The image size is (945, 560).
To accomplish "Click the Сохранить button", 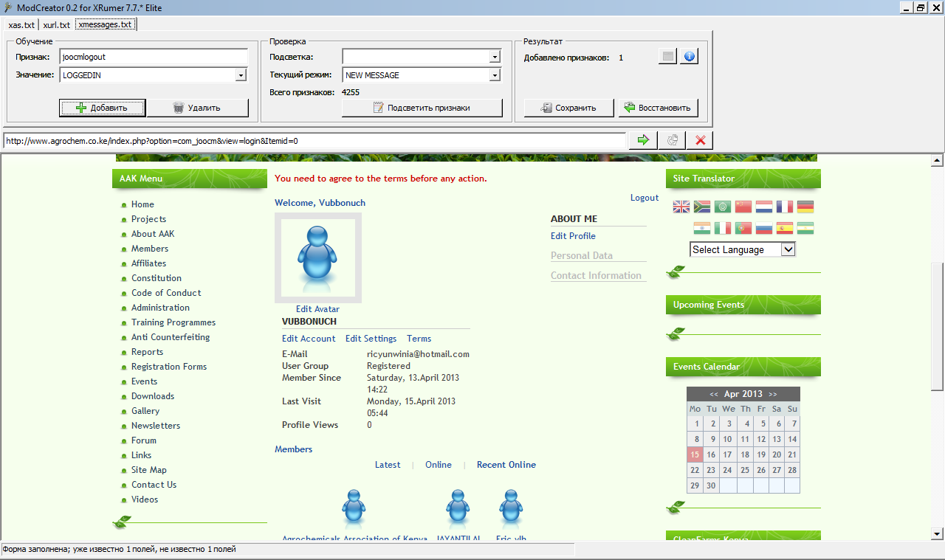I will tap(568, 108).
